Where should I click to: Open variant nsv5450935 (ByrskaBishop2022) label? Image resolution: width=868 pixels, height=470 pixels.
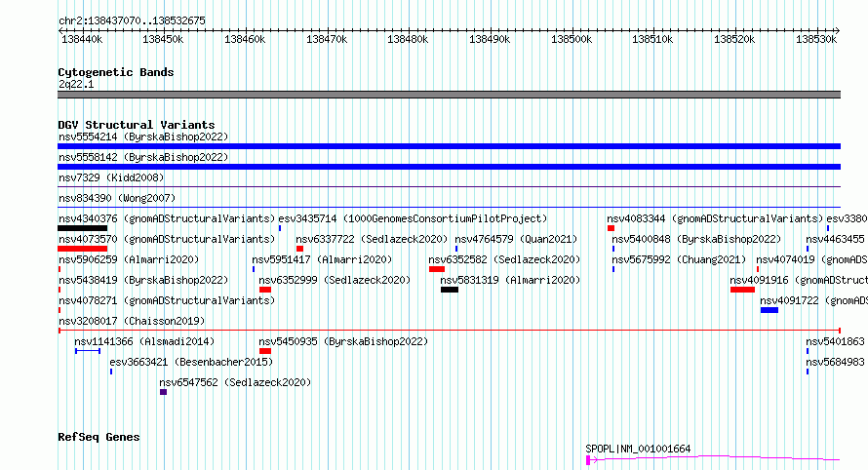point(343,341)
